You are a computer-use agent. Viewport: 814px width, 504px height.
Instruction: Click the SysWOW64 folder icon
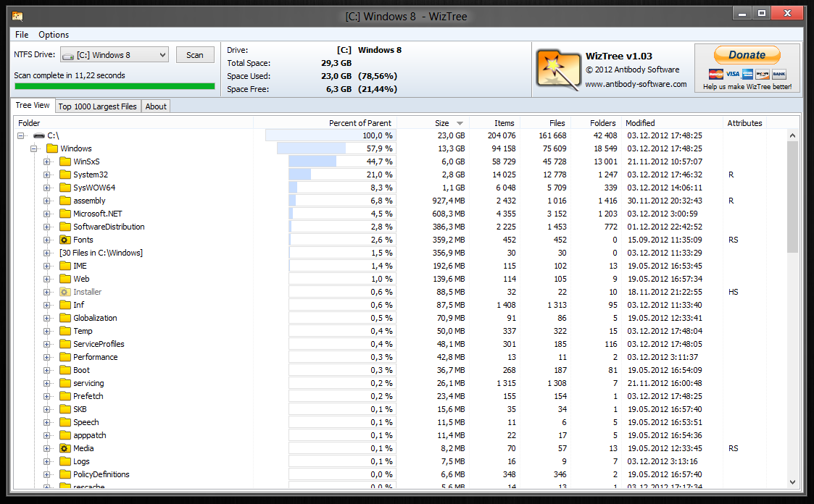coord(65,188)
